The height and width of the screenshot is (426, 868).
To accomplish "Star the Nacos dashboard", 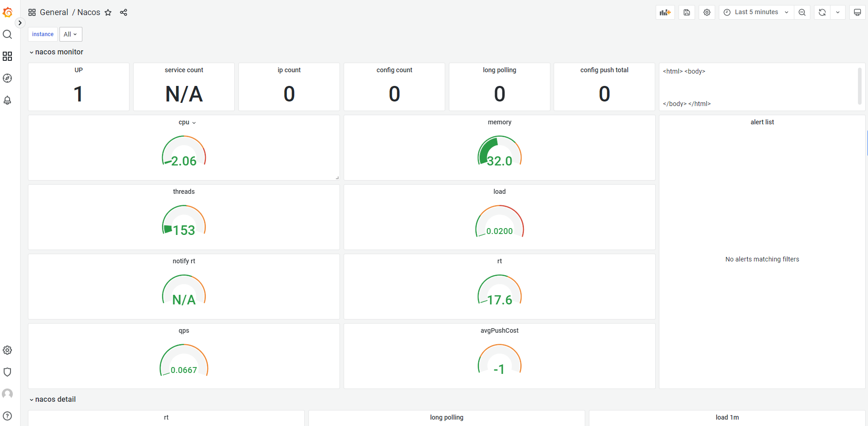I will coord(108,12).
